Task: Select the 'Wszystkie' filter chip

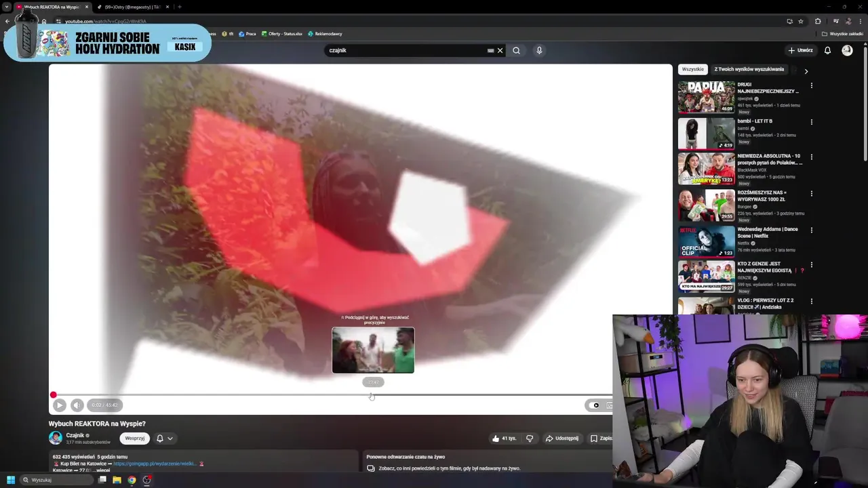Action: point(692,69)
